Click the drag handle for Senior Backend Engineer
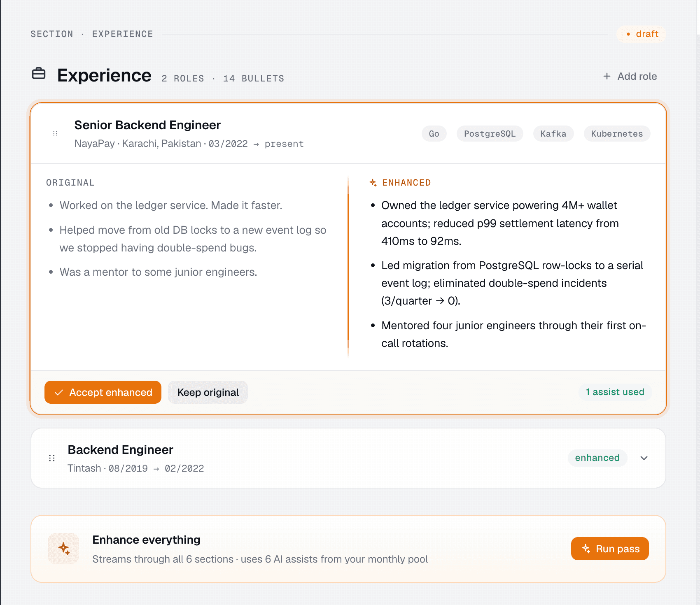 tap(55, 133)
